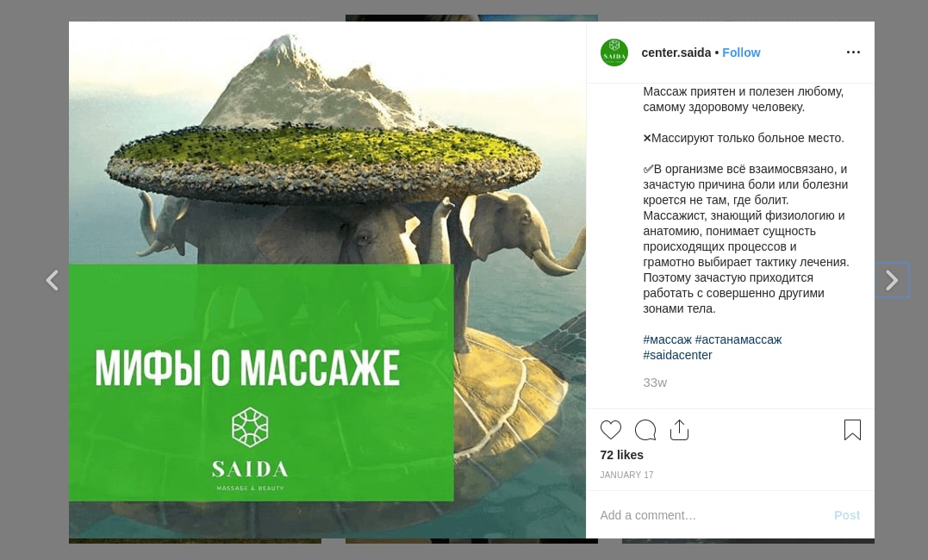
Task: Open the #астанамассаж hashtag
Action: 738,339
